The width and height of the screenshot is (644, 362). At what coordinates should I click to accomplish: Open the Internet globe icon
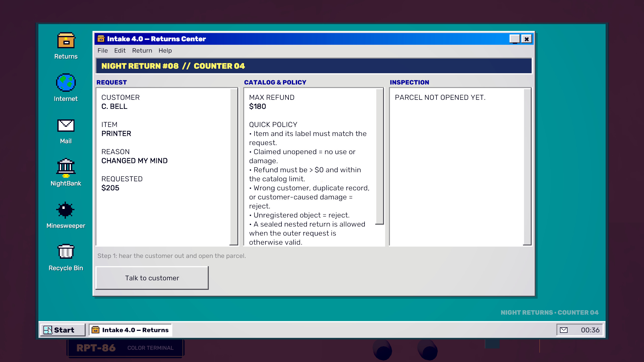pos(66,87)
